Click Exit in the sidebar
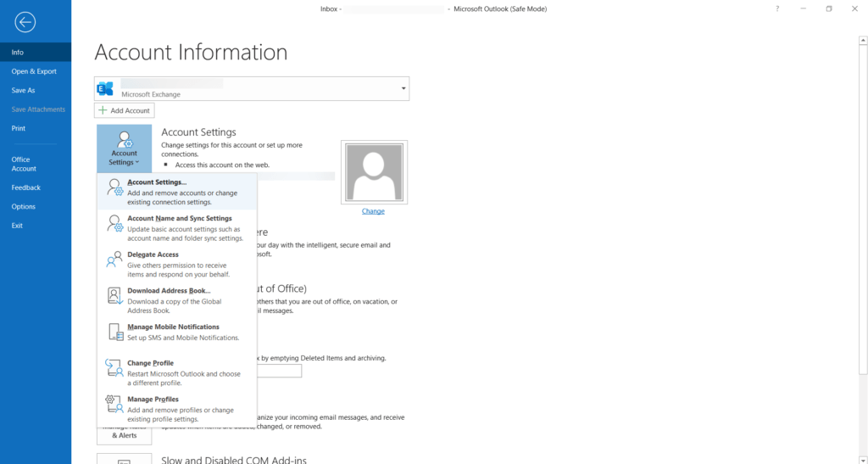The height and width of the screenshot is (464, 868). tap(36, 226)
